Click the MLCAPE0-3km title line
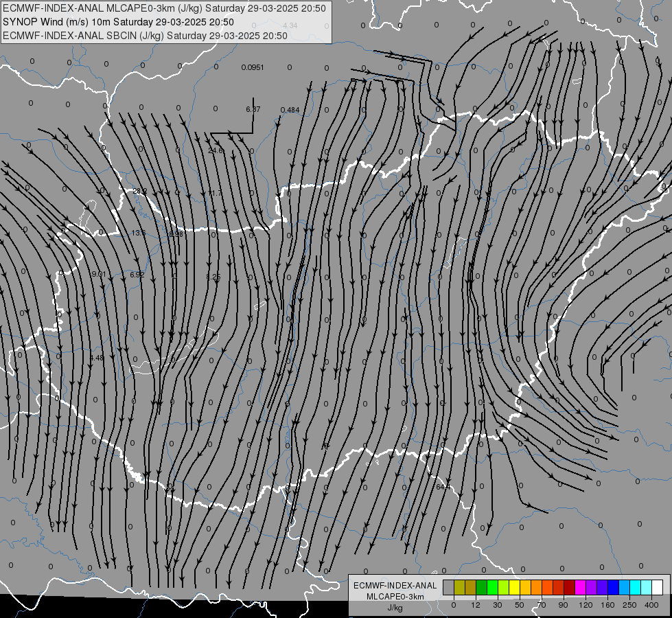The image size is (672, 618). coord(164,8)
